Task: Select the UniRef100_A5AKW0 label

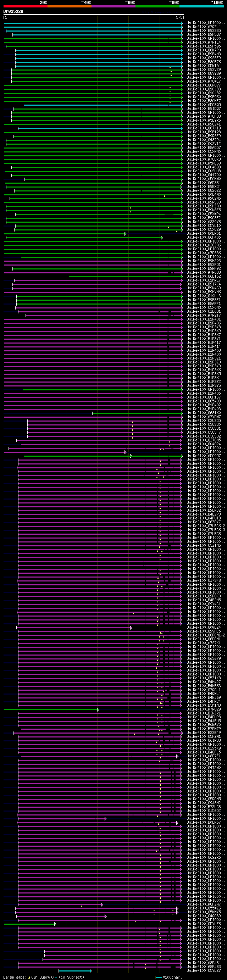Action: (203, 179)
